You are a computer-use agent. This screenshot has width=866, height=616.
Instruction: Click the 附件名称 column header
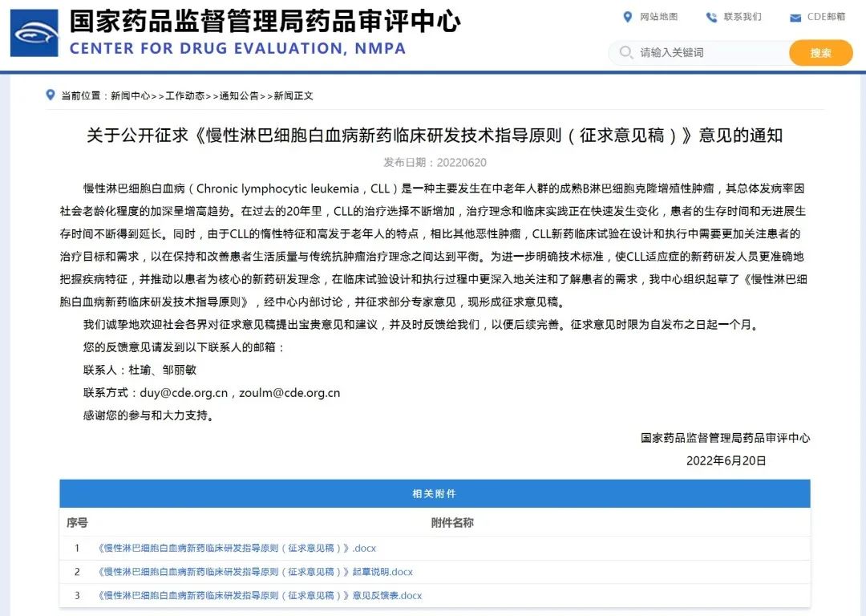coord(452,523)
